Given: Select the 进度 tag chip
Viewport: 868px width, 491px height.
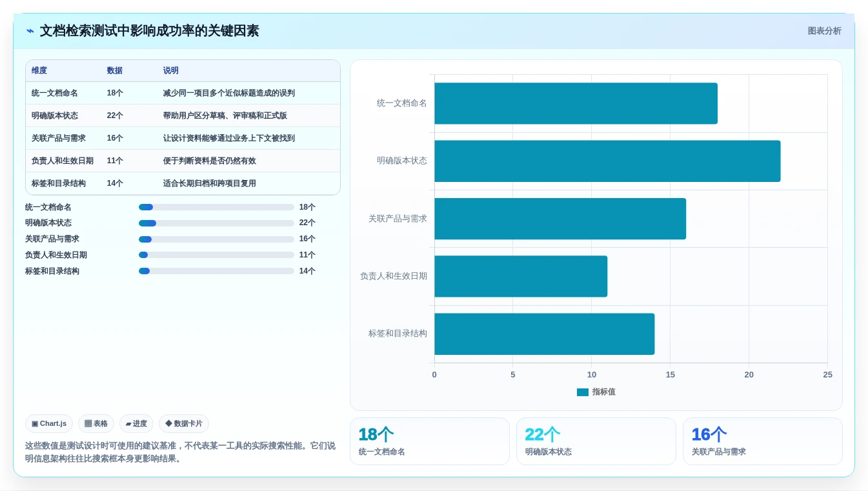Looking at the screenshot, I should 136,424.
